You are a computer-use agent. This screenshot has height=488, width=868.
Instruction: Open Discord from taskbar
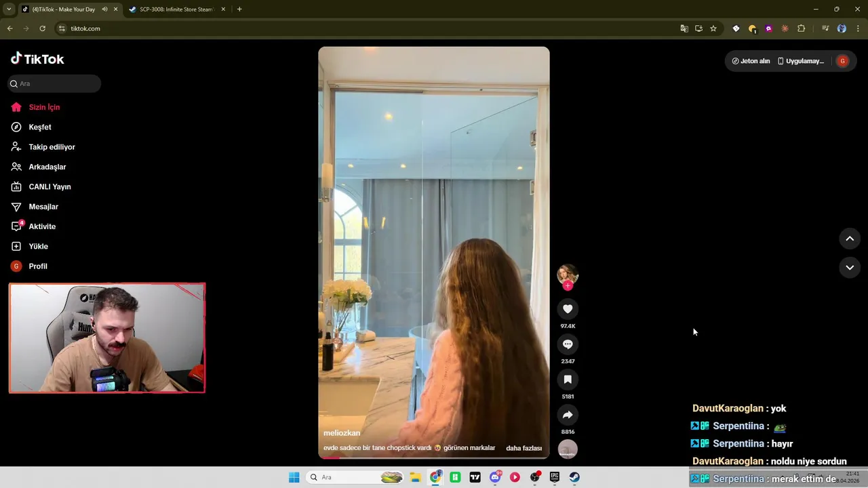coord(495,477)
